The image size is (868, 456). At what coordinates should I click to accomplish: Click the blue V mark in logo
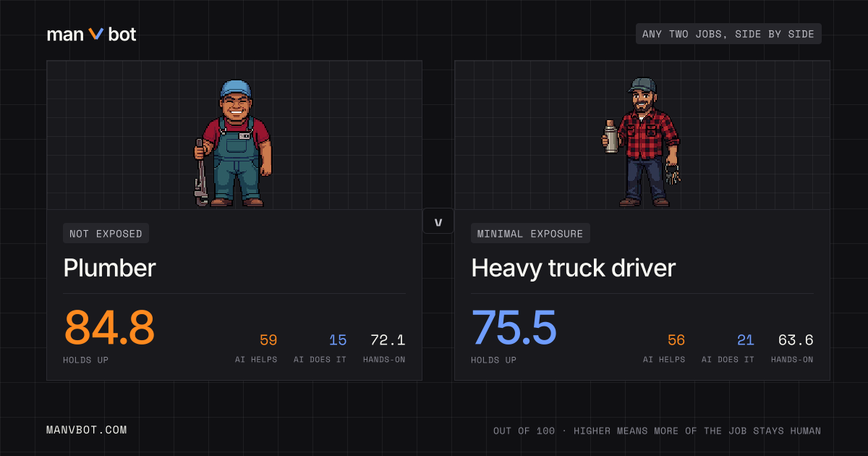(x=96, y=34)
